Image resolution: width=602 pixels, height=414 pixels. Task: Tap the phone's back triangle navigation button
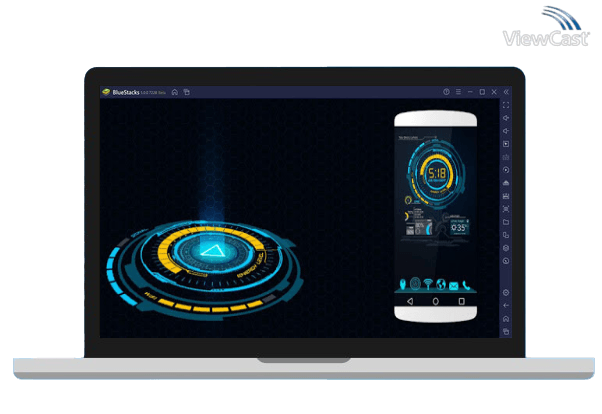(410, 302)
